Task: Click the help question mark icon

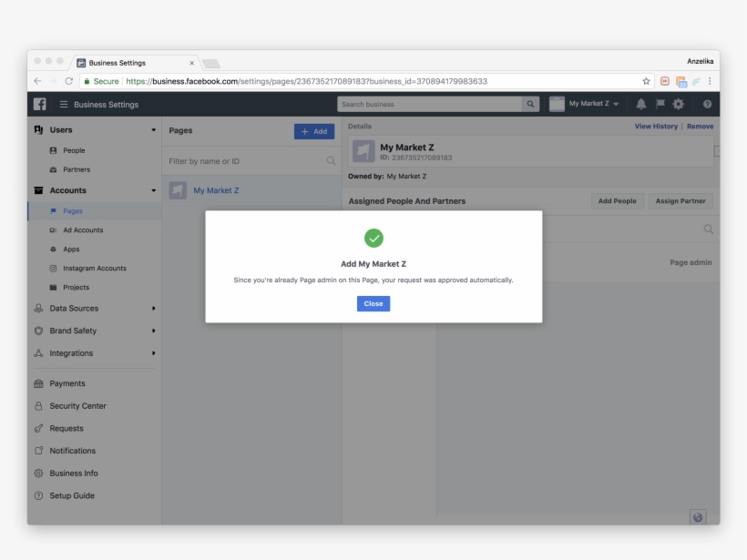Action: [x=707, y=104]
